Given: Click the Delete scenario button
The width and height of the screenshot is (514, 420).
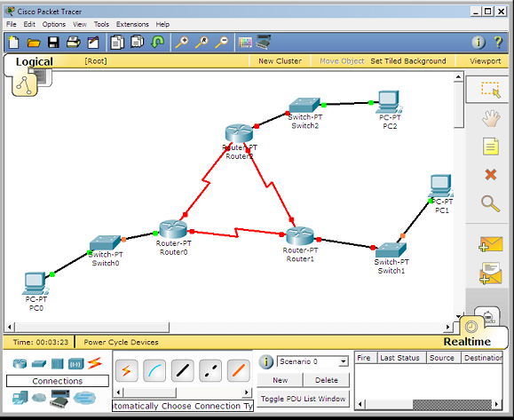Looking at the screenshot, I should point(327,380).
